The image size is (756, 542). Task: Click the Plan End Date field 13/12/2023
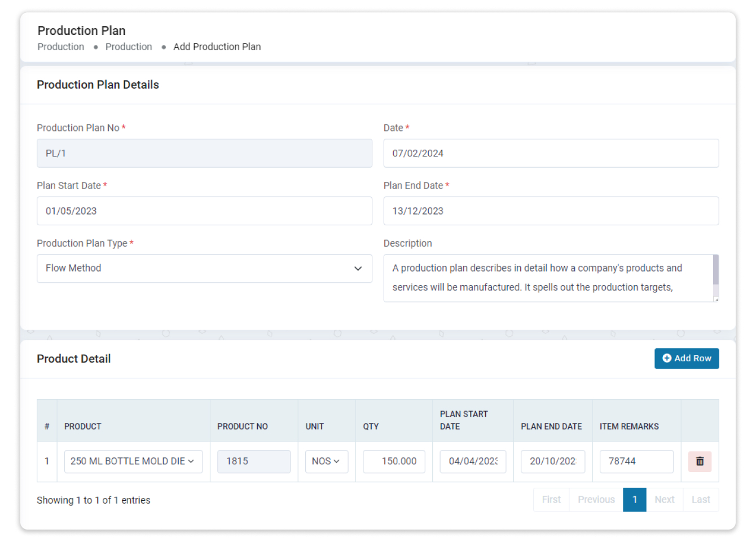(x=551, y=211)
